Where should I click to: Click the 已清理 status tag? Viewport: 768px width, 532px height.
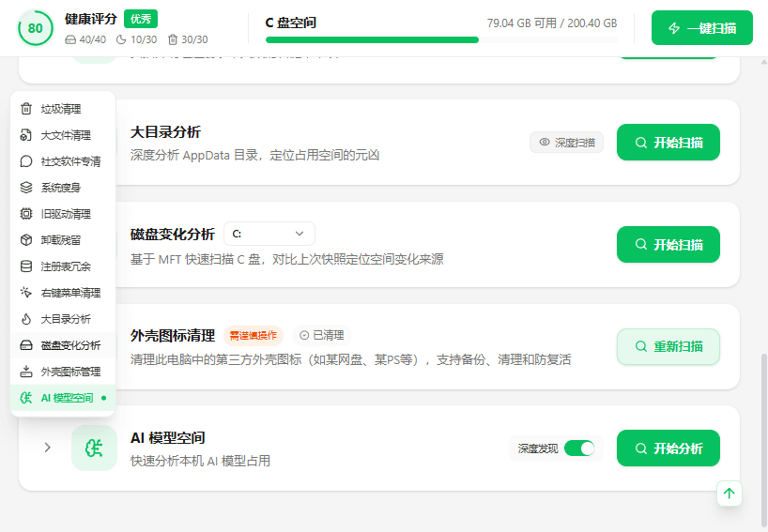[322, 335]
